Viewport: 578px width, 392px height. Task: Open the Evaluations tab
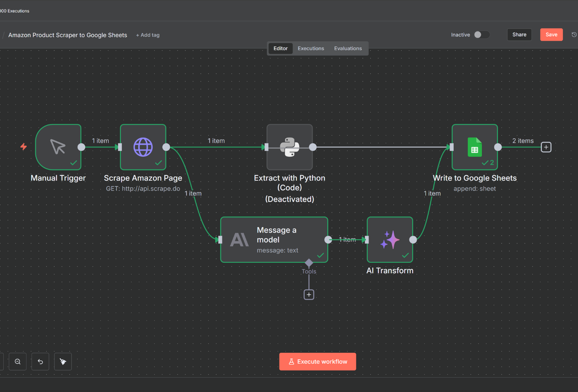(x=348, y=48)
